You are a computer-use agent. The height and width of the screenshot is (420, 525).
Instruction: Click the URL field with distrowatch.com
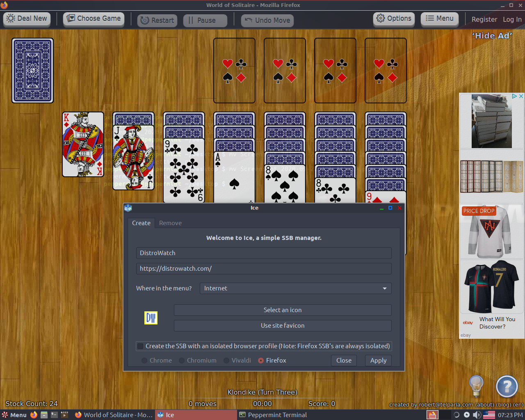264,269
